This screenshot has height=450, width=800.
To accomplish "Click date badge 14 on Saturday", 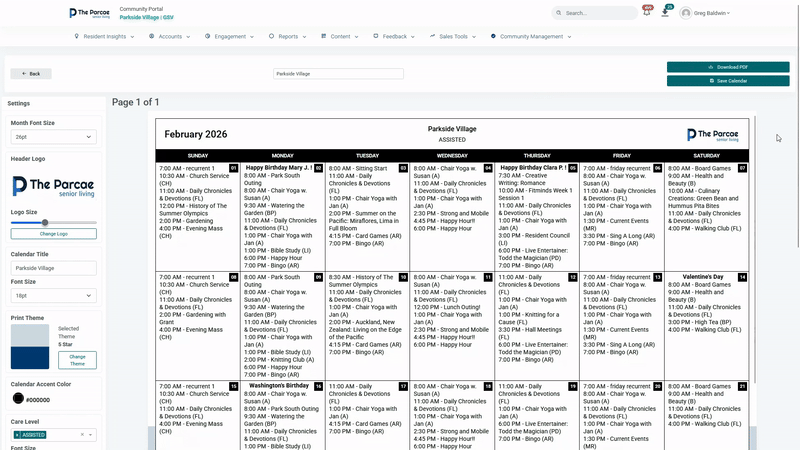I will (x=742, y=277).
